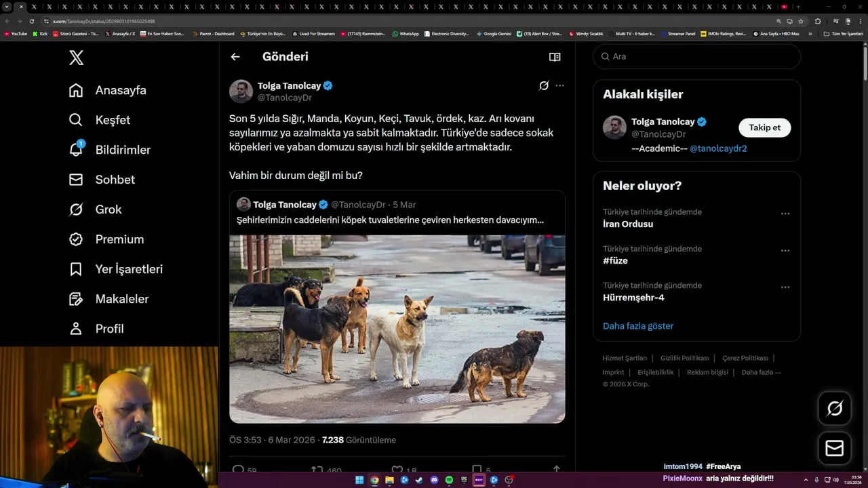Open Windows Start menu
Screen dimensions: 868x488
[x=359, y=480]
